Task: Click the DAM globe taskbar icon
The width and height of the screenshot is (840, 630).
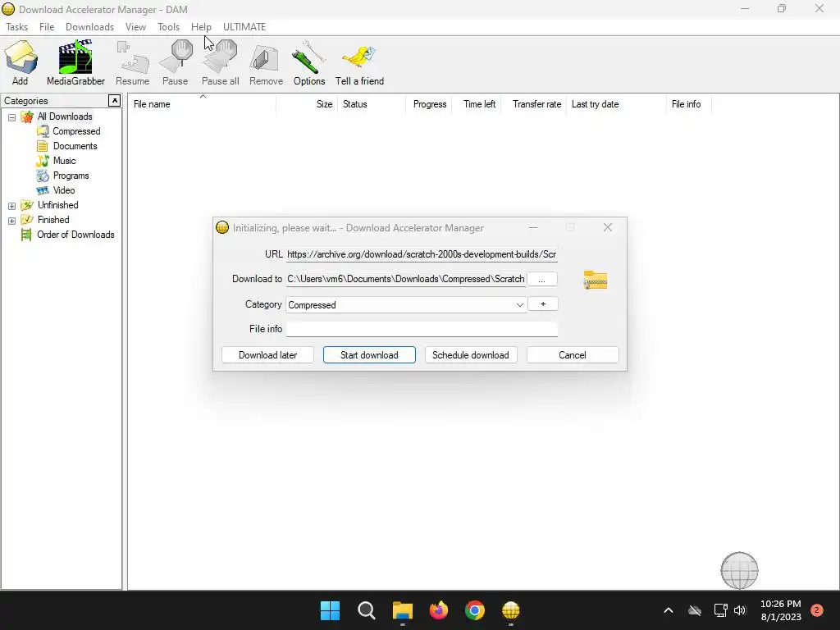Action: pos(511,610)
